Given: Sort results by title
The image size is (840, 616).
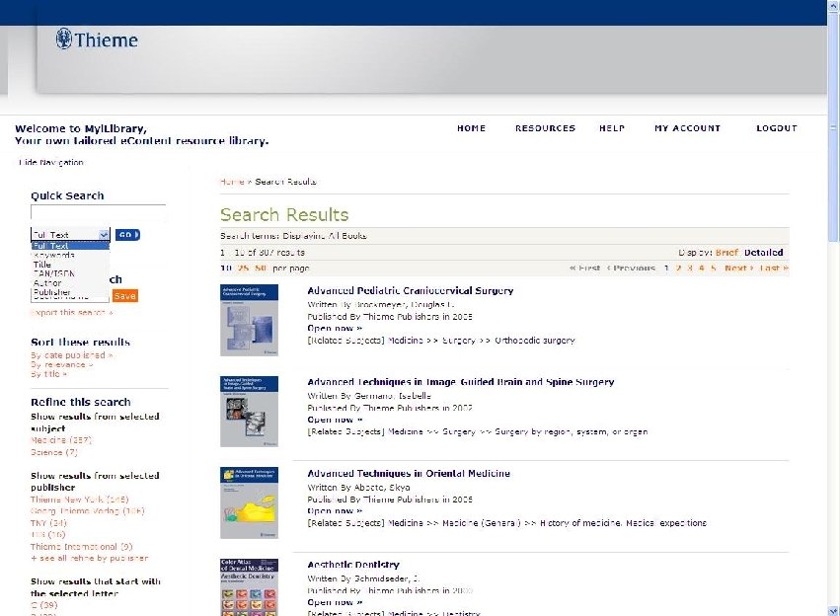Looking at the screenshot, I should [x=48, y=374].
